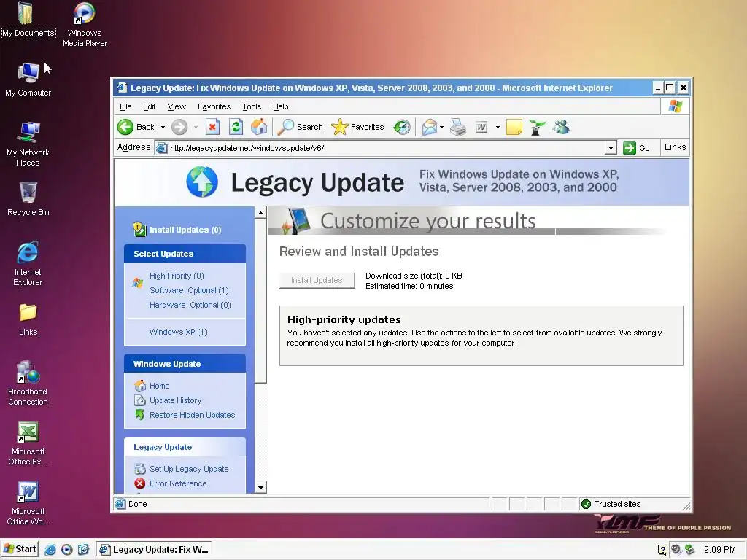
Task: Select Broadband Connection desktop shortcut
Action: [x=28, y=384]
